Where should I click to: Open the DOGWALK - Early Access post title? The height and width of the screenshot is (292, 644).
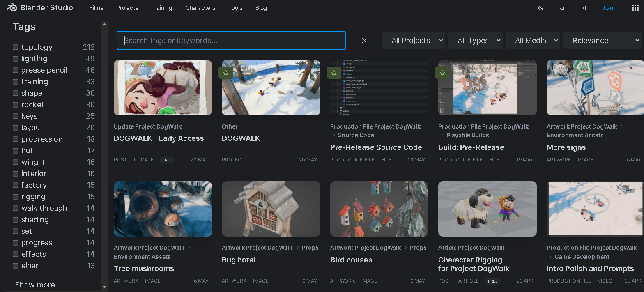pyautogui.click(x=159, y=138)
